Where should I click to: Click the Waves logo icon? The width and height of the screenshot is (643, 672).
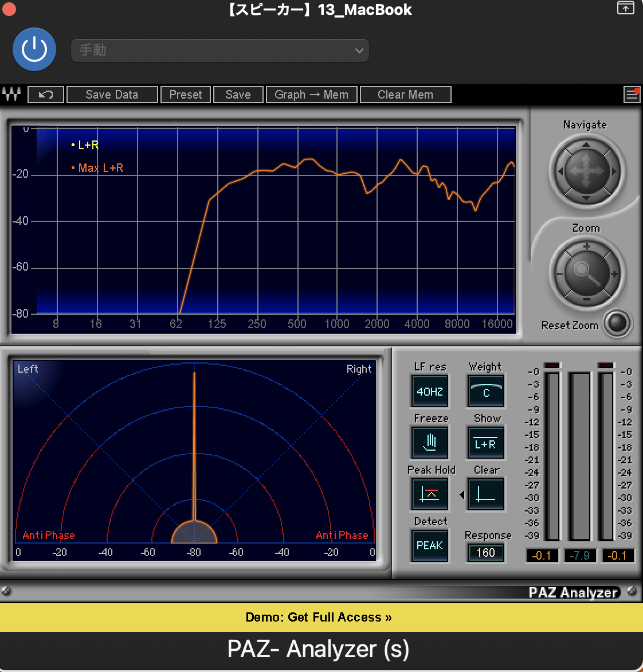click(x=11, y=94)
